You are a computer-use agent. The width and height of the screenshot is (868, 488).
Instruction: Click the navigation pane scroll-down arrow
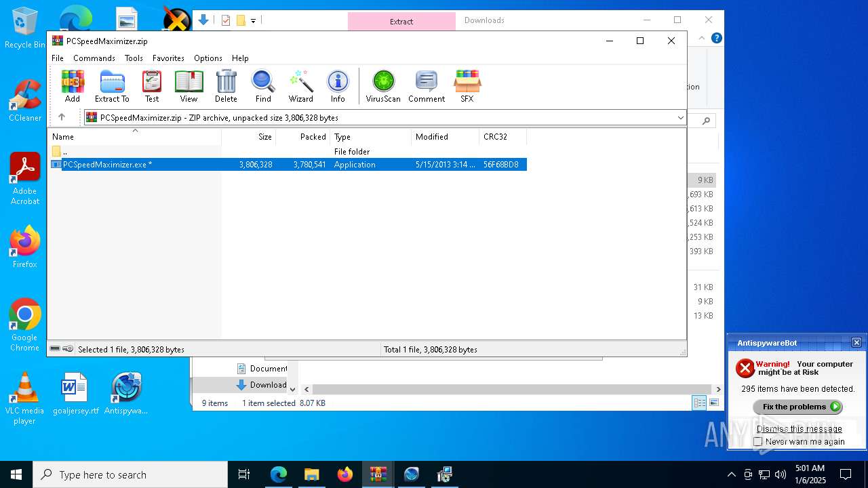[x=293, y=389]
